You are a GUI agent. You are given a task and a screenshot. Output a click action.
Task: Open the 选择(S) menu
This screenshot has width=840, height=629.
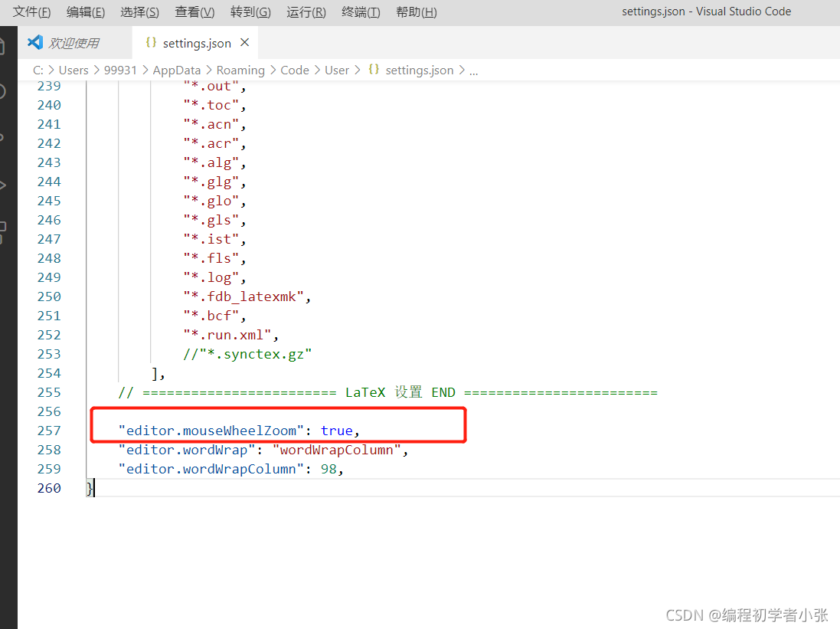click(x=140, y=11)
